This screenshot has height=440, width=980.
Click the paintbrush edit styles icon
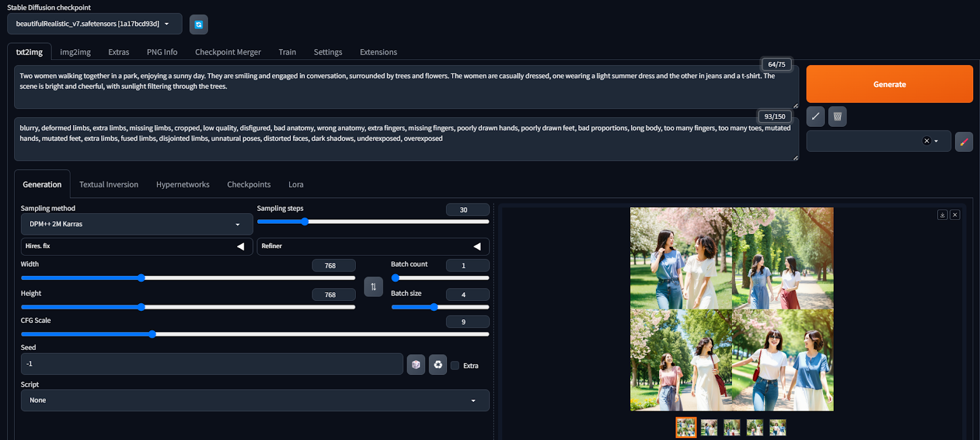coord(964,142)
